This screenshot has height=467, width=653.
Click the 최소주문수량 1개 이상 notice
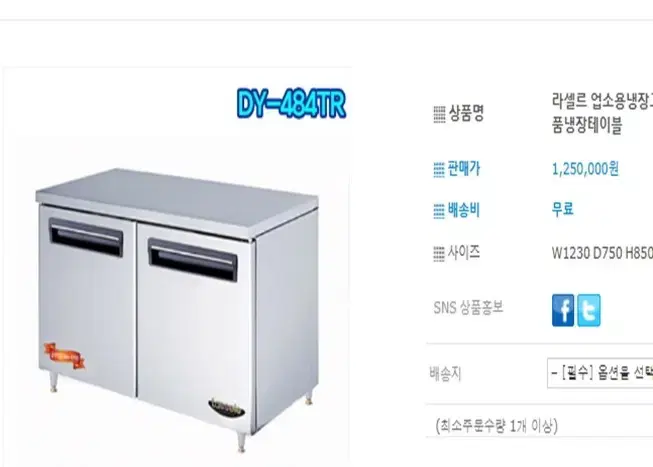(x=496, y=426)
